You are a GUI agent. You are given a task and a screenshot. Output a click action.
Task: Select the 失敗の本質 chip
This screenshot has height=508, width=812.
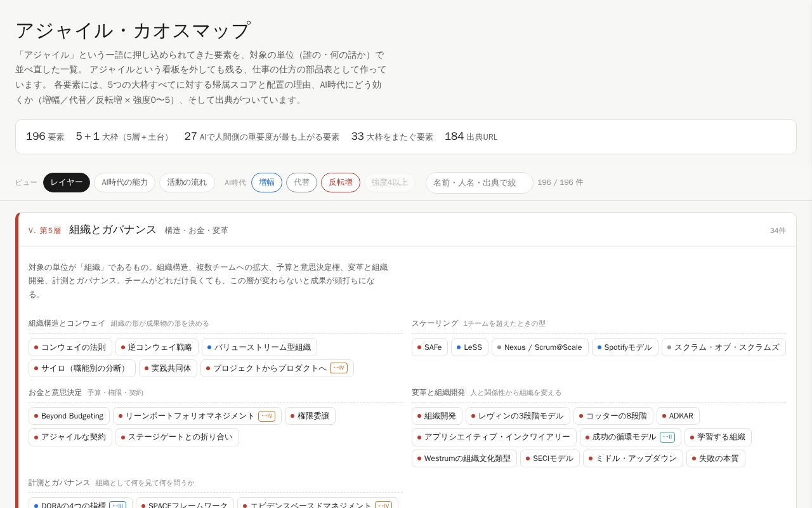pos(716,458)
